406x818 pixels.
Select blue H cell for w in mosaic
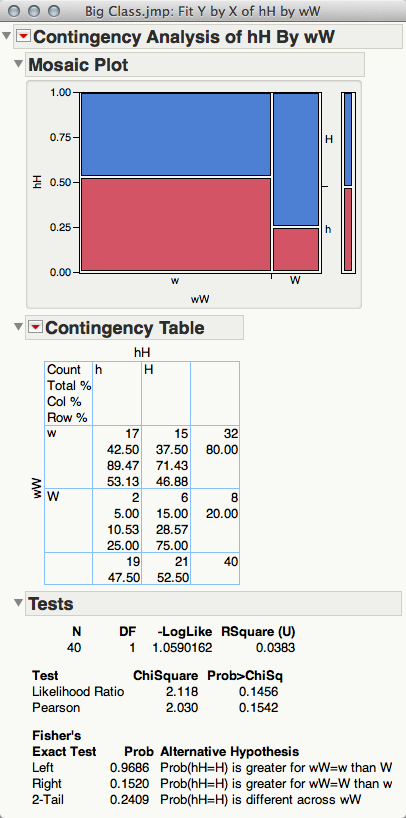[x=176, y=134]
